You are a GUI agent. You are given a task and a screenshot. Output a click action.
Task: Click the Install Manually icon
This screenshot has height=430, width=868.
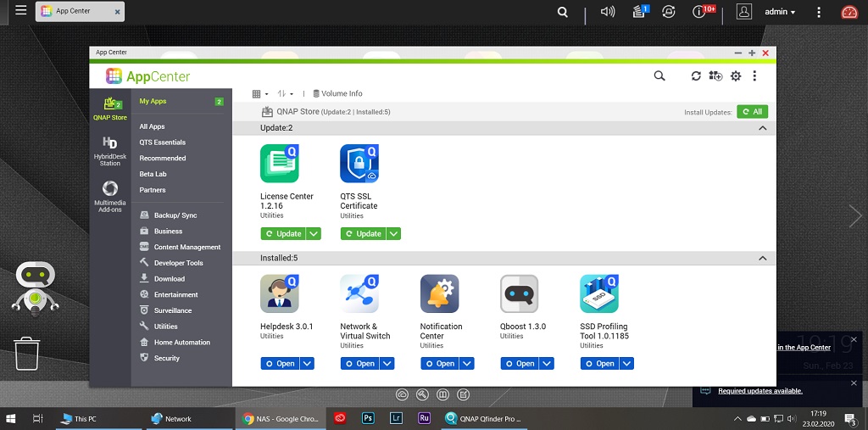click(x=715, y=76)
